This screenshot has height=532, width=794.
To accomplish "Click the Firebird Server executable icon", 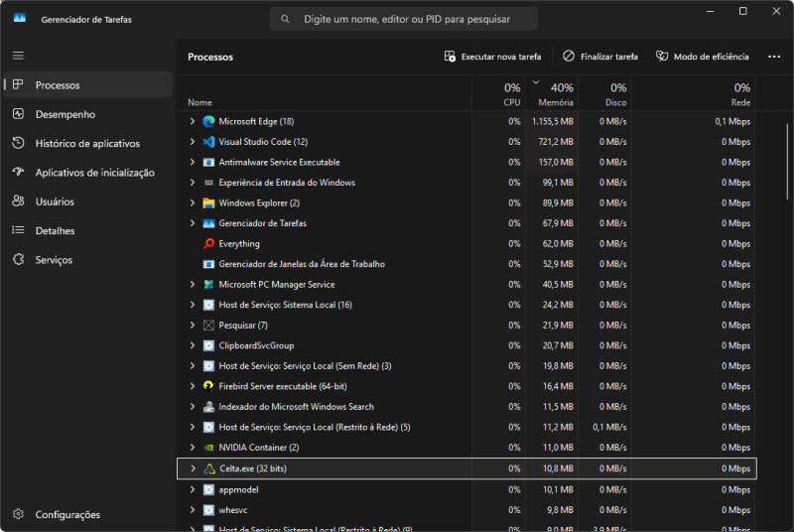I will [x=208, y=386].
